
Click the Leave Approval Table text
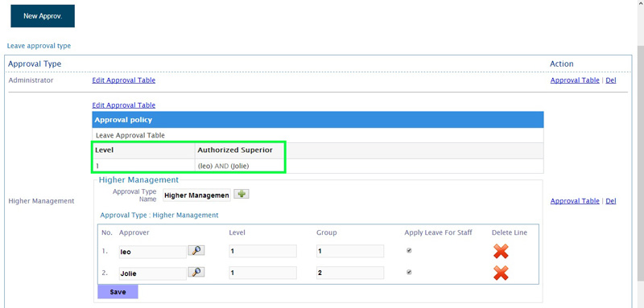(x=130, y=135)
